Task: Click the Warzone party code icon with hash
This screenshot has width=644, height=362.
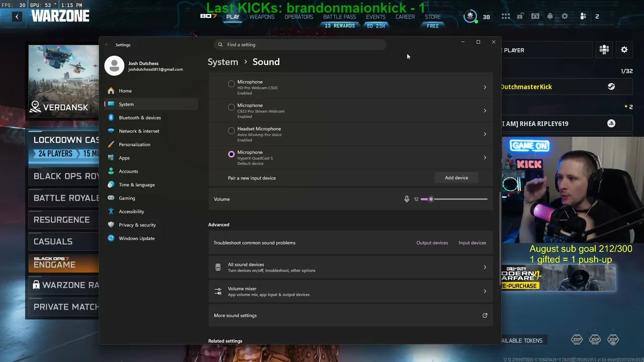Action: [604, 50]
